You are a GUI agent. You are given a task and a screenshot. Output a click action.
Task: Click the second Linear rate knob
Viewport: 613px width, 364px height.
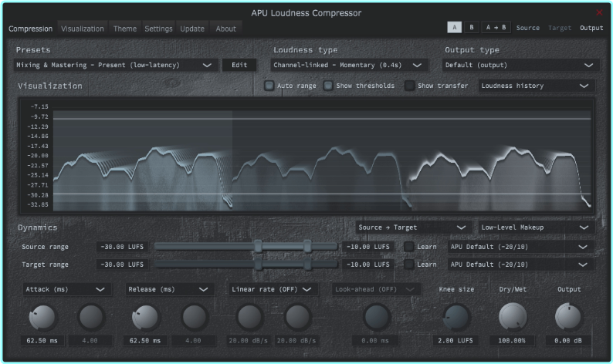coord(296,317)
